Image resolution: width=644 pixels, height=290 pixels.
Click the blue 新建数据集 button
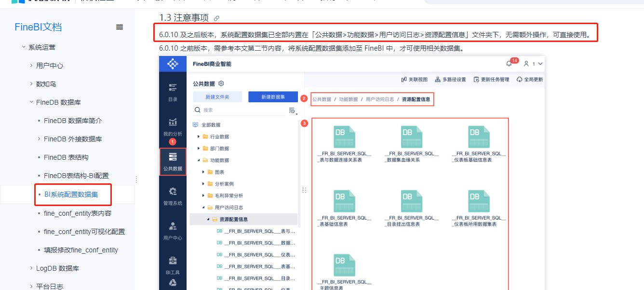pos(273,97)
